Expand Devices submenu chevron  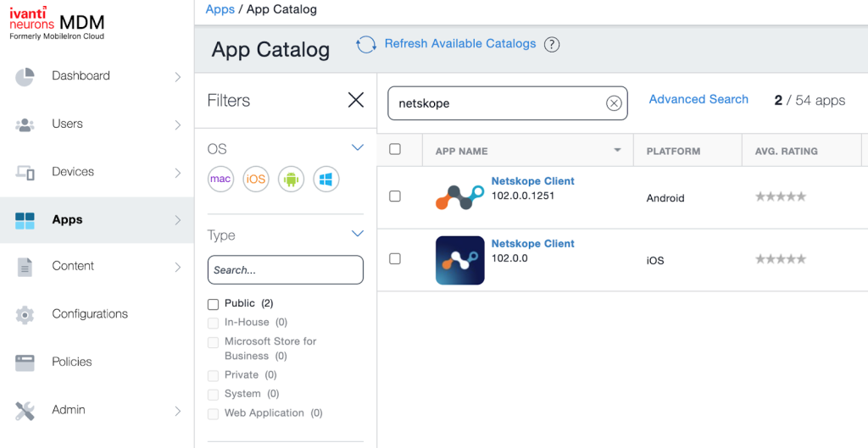coord(178,173)
